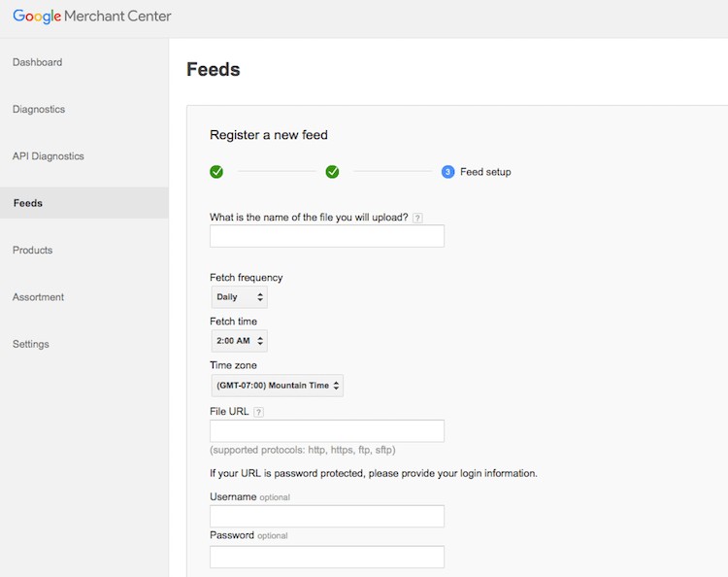
Task: Select API Diagnostics in the sidebar
Action: point(49,155)
